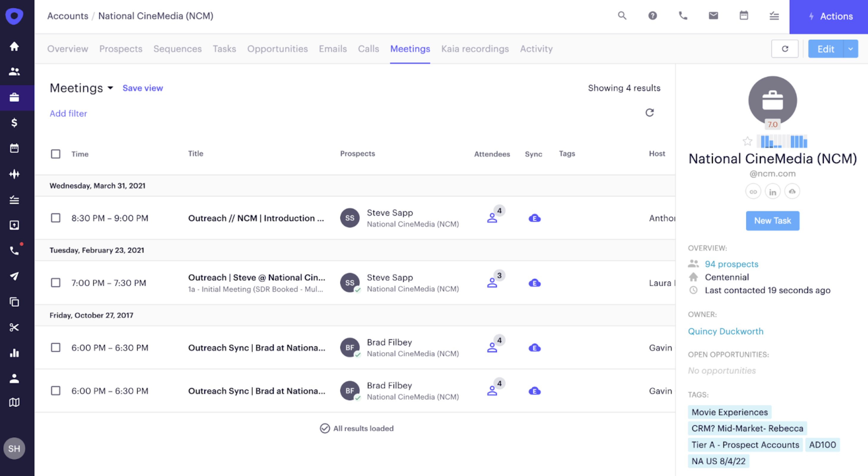Check the 8:30 PM – 9:00 PM meeting
Screen dimensions: 868x476
coord(56,218)
